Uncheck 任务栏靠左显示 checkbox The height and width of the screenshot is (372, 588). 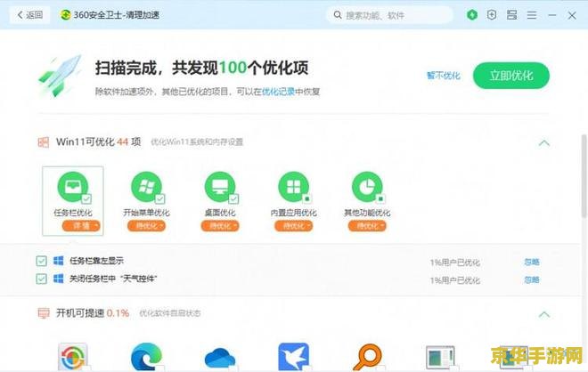click(42, 261)
